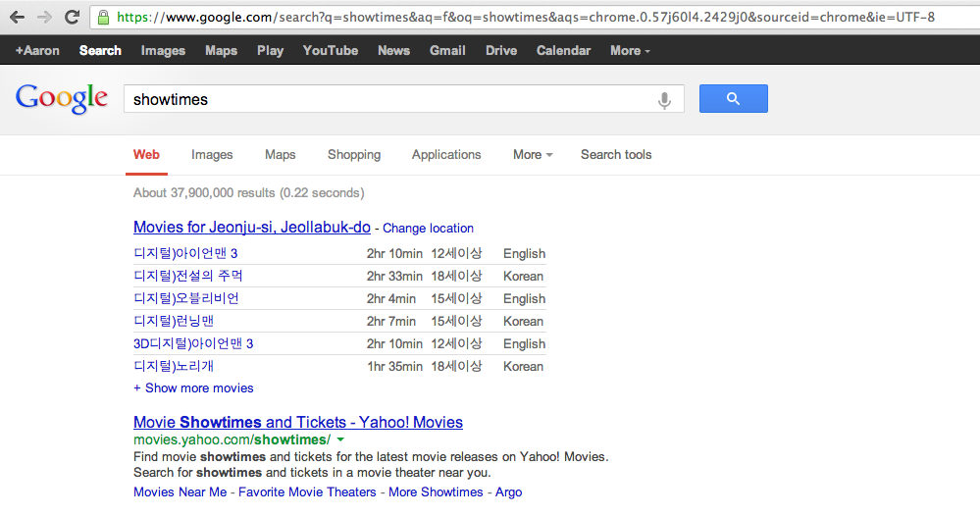Open green dropdown arrow beside movies.yahoo.com URL
The image size is (980, 517).
(340, 439)
